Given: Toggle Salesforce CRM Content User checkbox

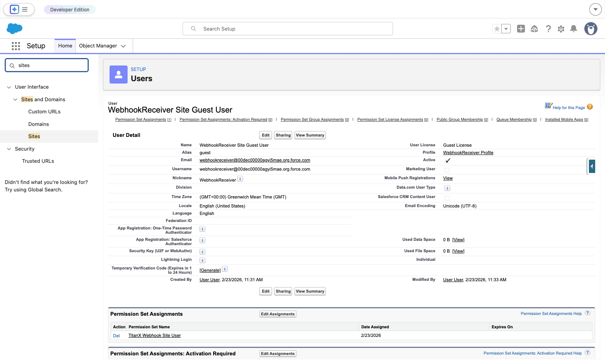Looking at the screenshot, I should coord(447,198).
